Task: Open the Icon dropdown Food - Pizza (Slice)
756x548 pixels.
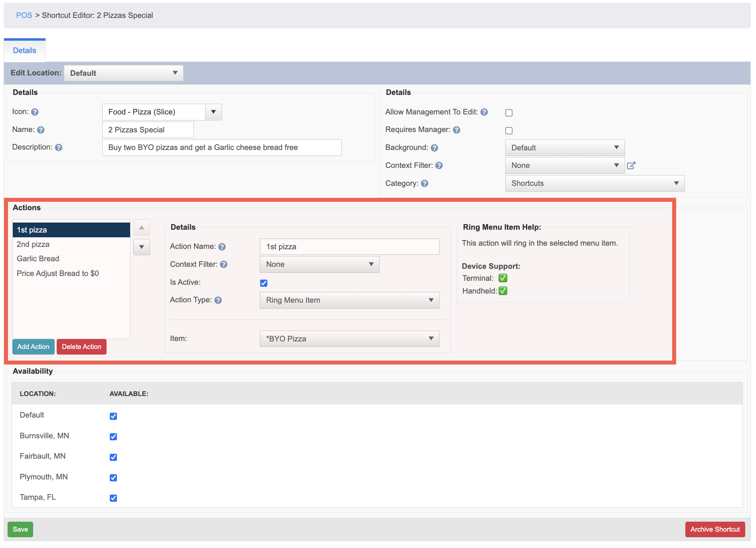Action: point(162,112)
